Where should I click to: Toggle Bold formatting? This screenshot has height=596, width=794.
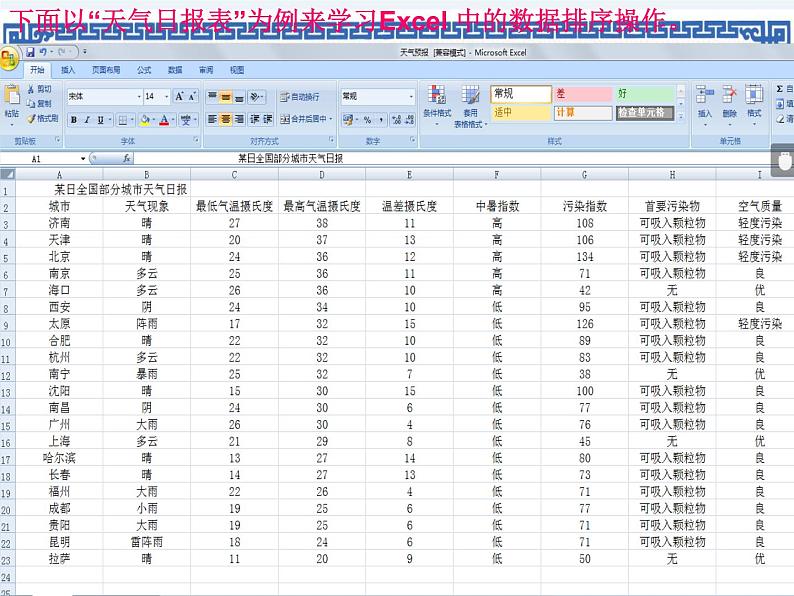[74, 120]
